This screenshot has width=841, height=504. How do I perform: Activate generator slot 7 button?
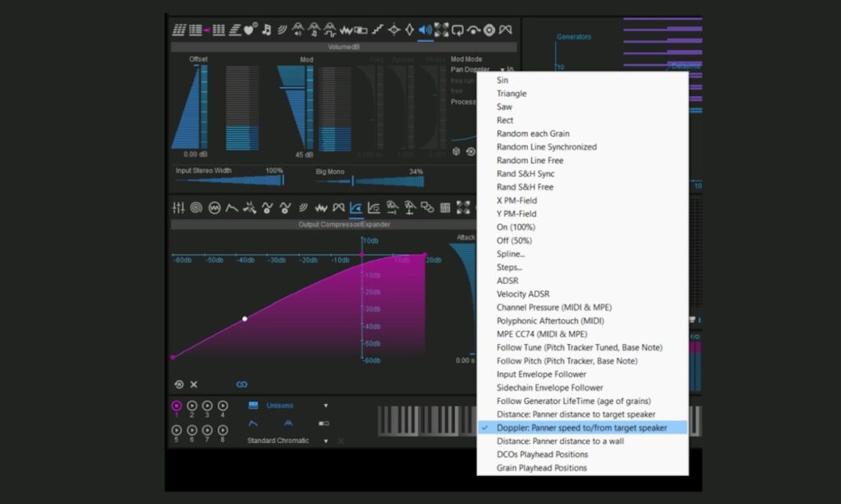point(207,430)
